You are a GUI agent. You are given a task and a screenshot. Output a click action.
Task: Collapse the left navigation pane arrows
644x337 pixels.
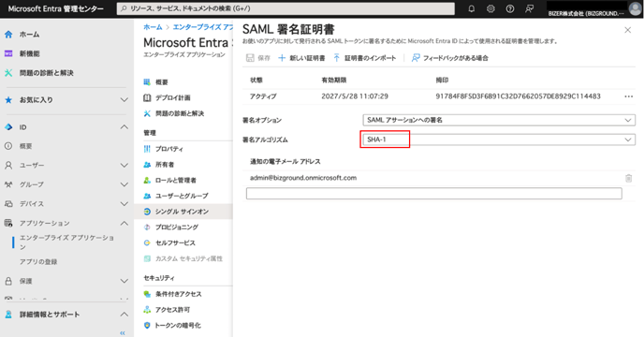123,332
